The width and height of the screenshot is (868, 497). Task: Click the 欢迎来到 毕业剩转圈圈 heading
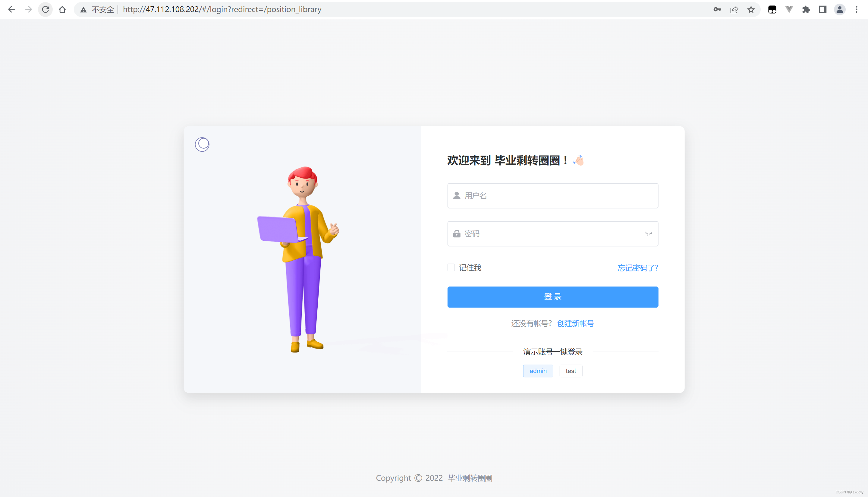click(508, 160)
